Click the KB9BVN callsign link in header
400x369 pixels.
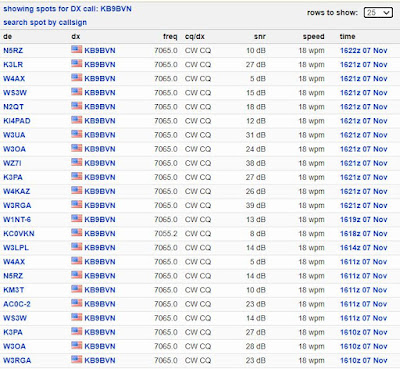coord(116,9)
